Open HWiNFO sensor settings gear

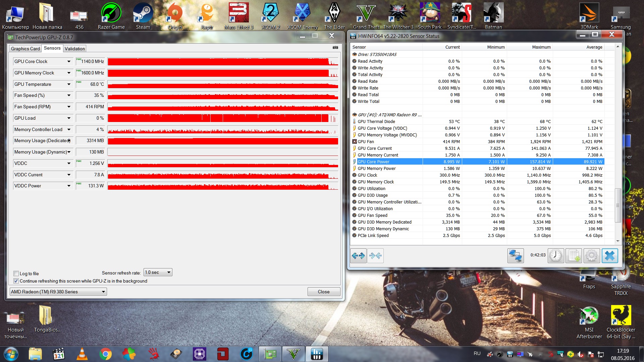[x=591, y=256]
